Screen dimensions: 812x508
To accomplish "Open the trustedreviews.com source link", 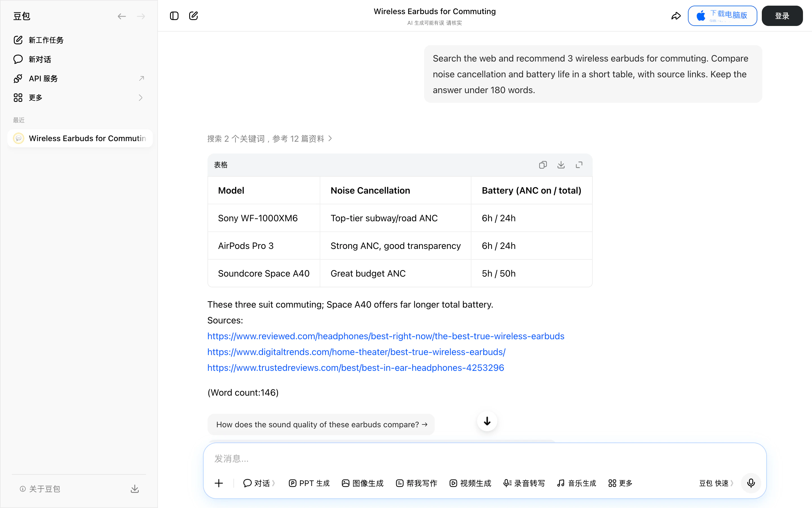I will (x=356, y=367).
